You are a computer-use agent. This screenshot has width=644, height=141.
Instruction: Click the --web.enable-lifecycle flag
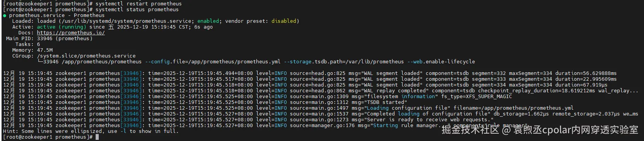pyautogui.click(x=441, y=62)
